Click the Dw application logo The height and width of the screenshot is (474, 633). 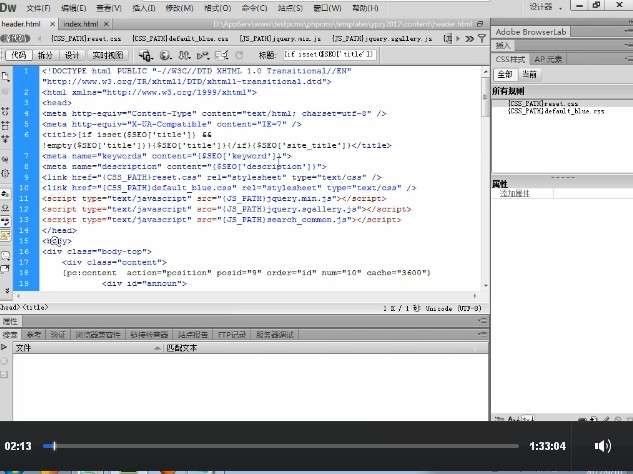point(10,7)
